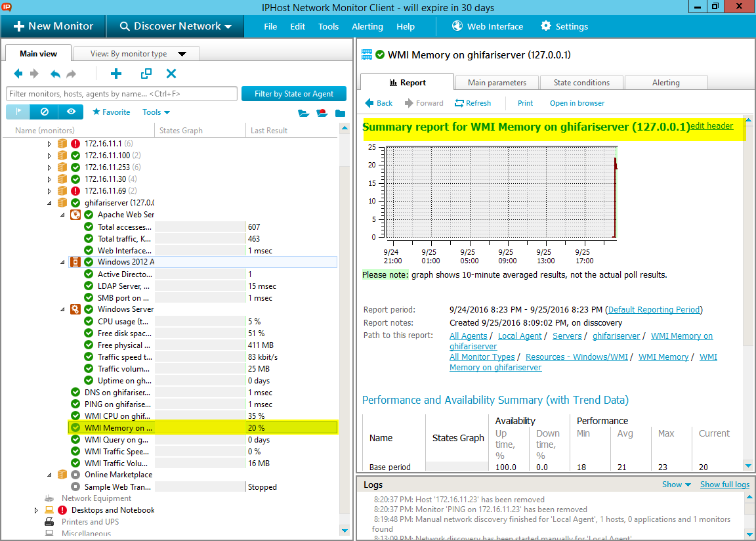Click the blue back arrow in tree toolbar
Viewport: 756px width, 541px height.
18,74
